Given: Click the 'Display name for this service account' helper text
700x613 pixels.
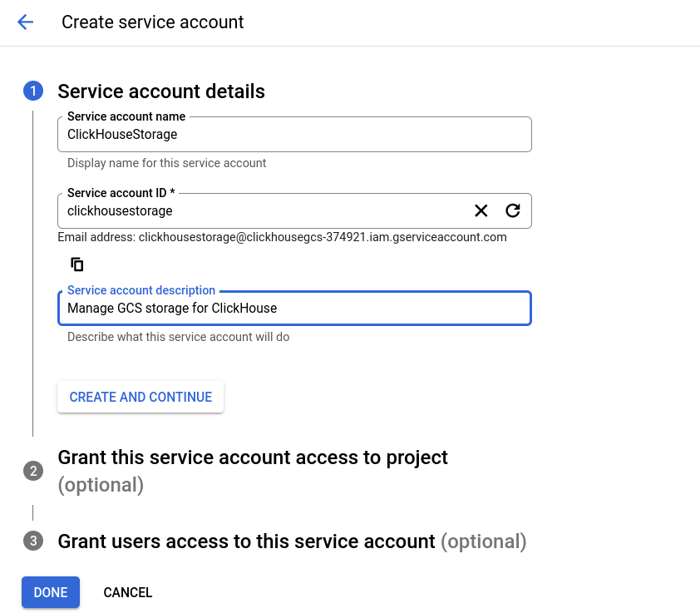Looking at the screenshot, I should point(166,163).
